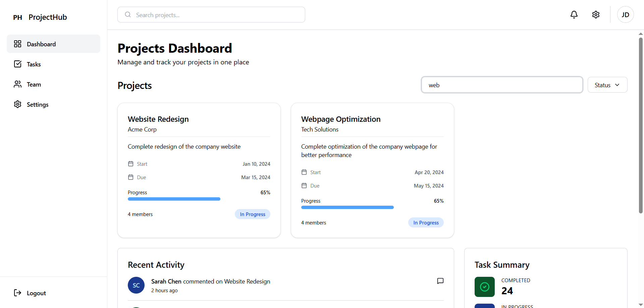The image size is (644, 308).
Task: Click the Logout button
Action: coord(53,293)
